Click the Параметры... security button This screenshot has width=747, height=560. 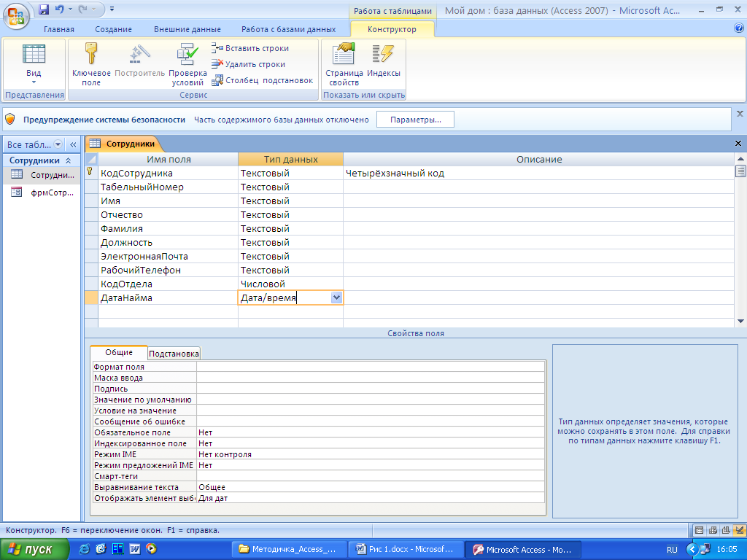[415, 120]
